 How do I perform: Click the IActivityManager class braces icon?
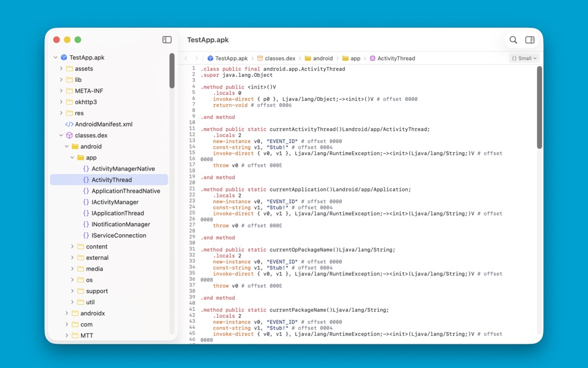(x=86, y=202)
